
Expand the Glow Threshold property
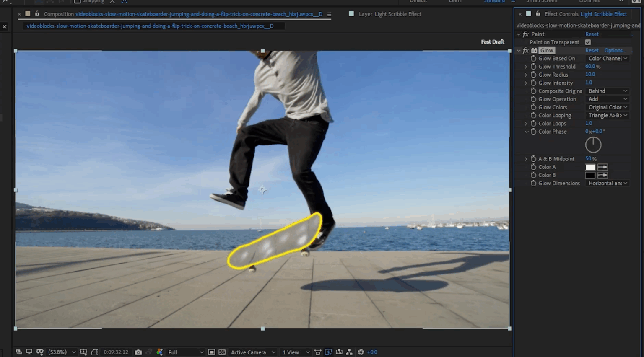tap(526, 67)
